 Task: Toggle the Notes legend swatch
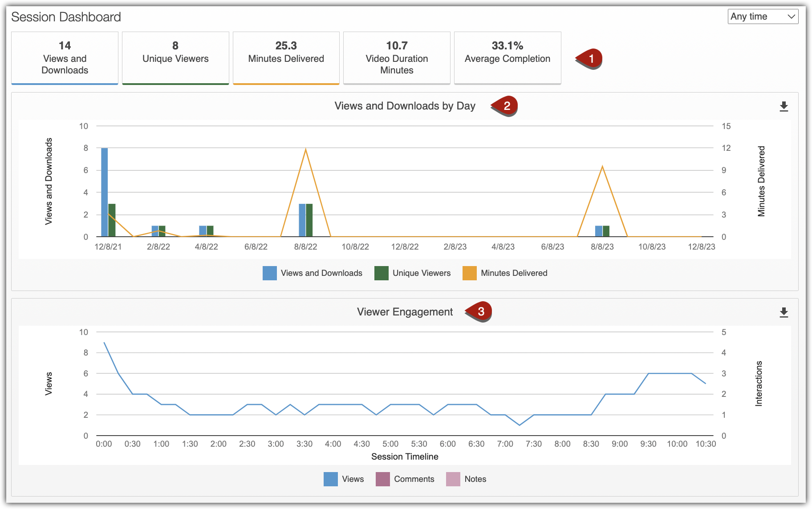pos(453,479)
